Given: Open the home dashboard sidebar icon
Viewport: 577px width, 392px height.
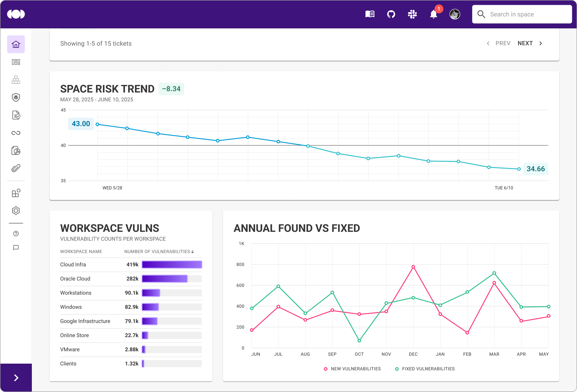Looking at the screenshot, I should (x=16, y=44).
